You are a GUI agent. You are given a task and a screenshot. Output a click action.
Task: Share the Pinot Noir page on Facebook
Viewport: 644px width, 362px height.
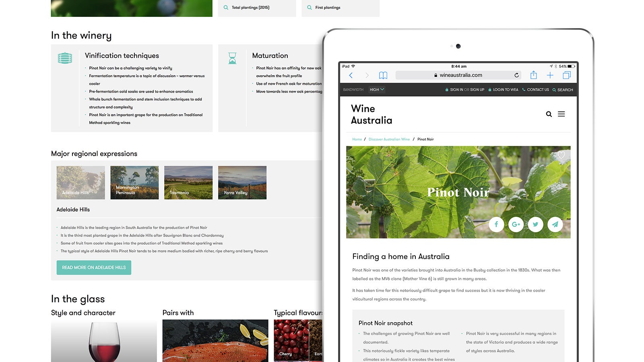pyautogui.click(x=496, y=224)
